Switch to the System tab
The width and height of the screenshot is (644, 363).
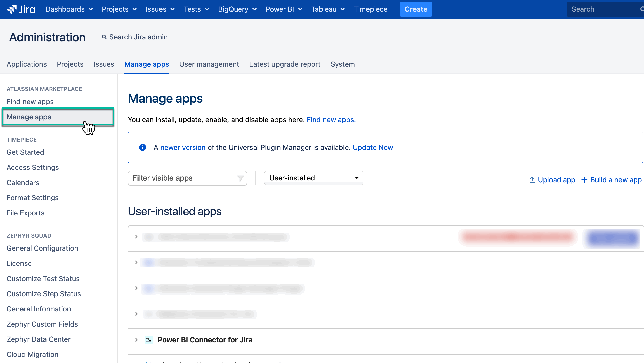pos(342,64)
